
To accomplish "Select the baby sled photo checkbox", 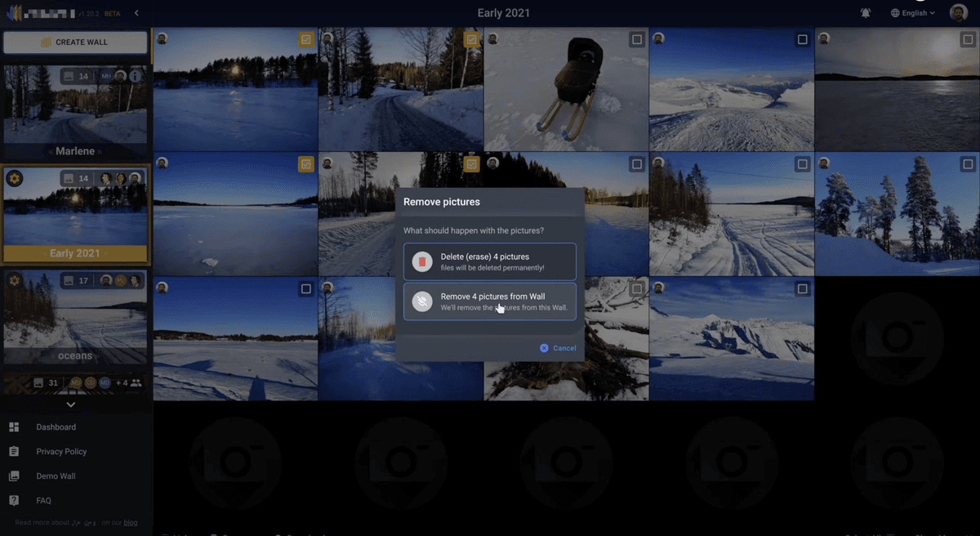I will pyautogui.click(x=637, y=39).
